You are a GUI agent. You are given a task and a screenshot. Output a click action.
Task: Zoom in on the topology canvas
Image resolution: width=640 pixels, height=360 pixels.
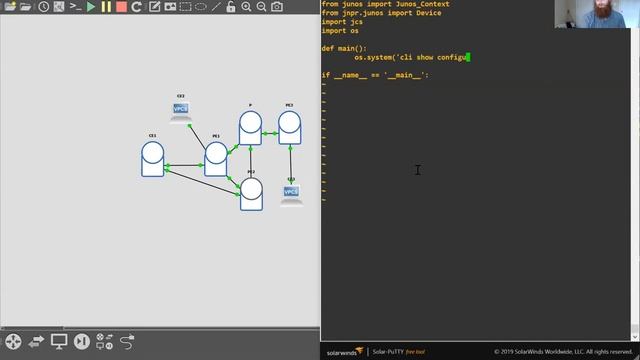pos(246,7)
